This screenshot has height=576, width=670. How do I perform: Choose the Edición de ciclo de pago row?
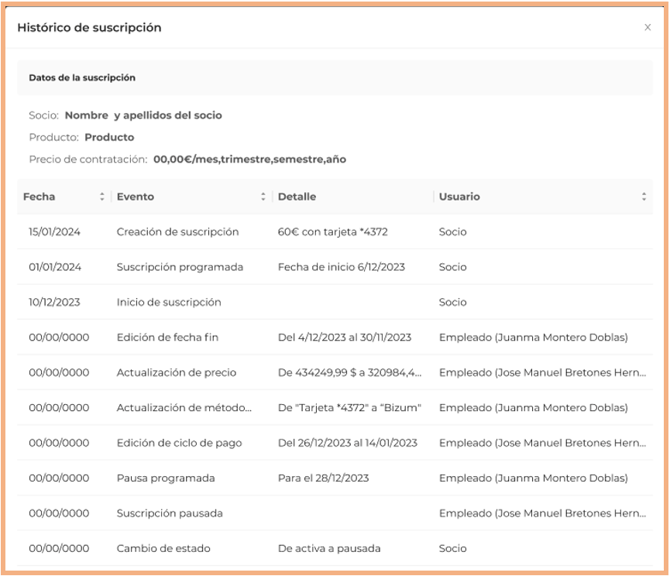coord(179,442)
